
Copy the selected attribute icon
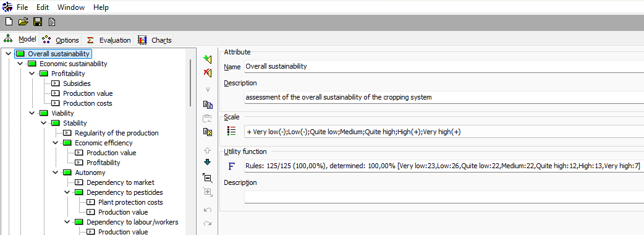click(208, 105)
